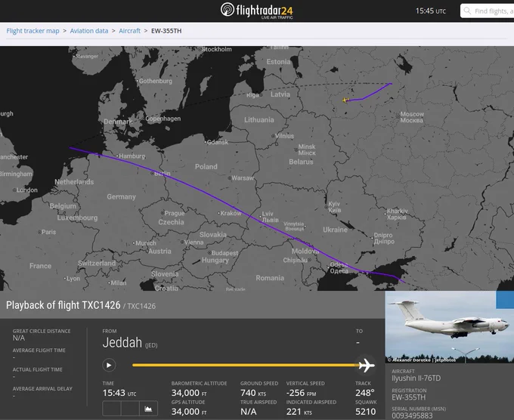The image size is (514, 420).
Task: Click the Budapest label on map
Action: click(225, 253)
